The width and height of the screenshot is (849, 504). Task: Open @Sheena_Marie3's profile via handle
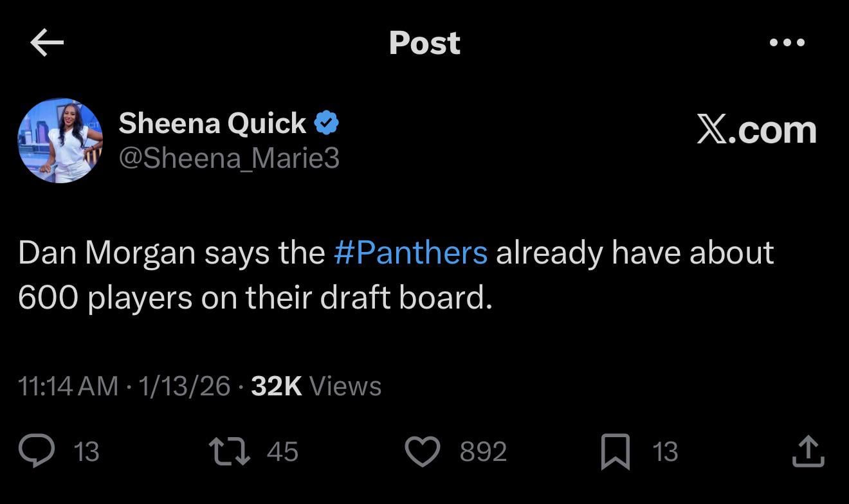(x=230, y=157)
